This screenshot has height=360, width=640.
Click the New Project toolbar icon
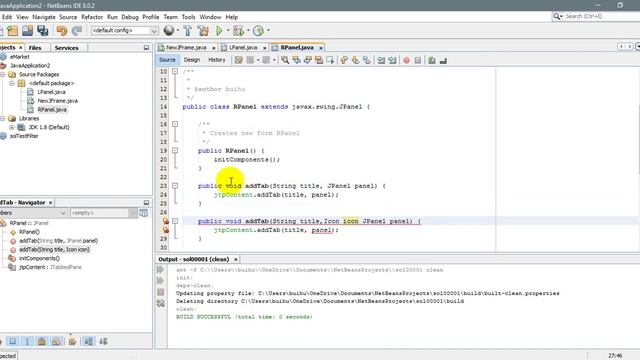click(12, 31)
